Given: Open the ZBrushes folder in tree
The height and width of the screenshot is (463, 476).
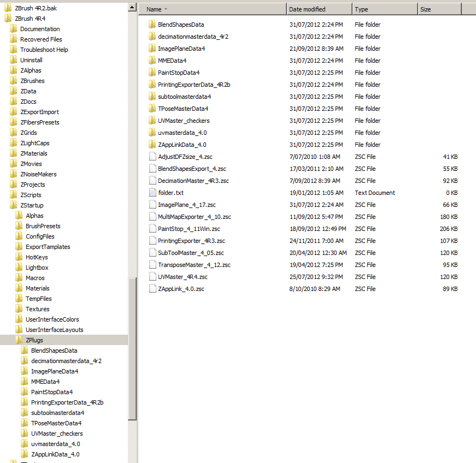Looking at the screenshot, I should pos(32,81).
